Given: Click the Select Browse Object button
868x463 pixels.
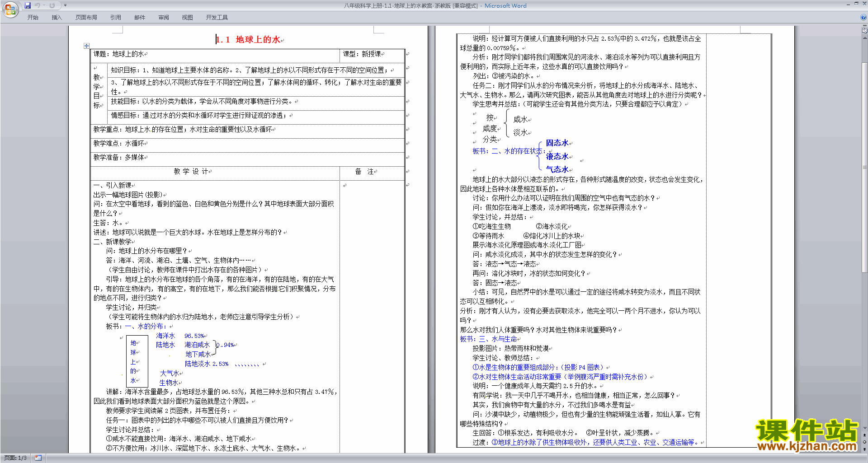Looking at the screenshot, I should [865, 442].
